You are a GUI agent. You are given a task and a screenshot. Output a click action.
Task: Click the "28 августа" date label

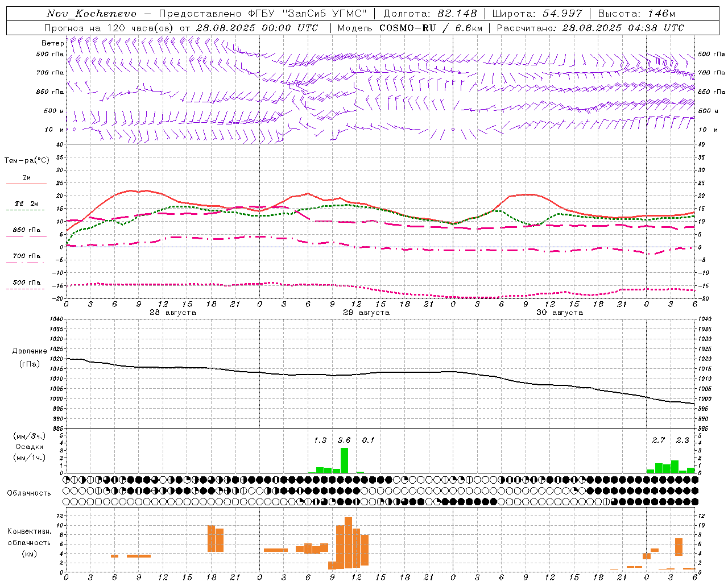pos(172,313)
